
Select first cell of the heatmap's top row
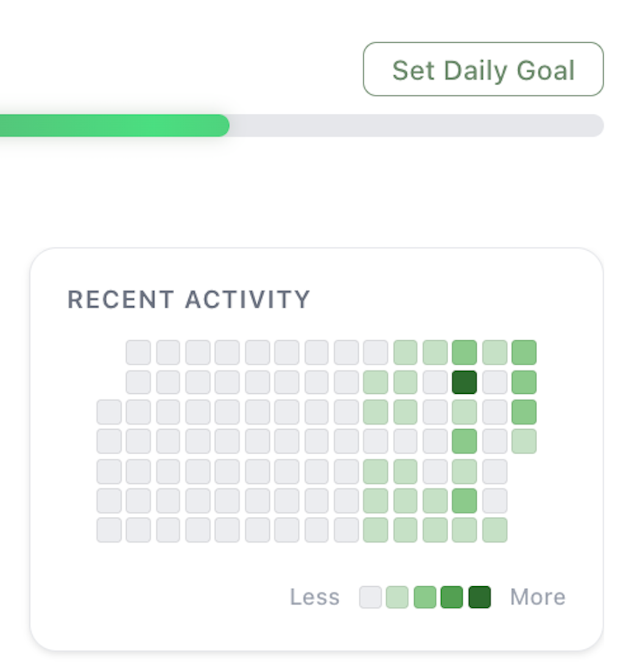coord(138,352)
